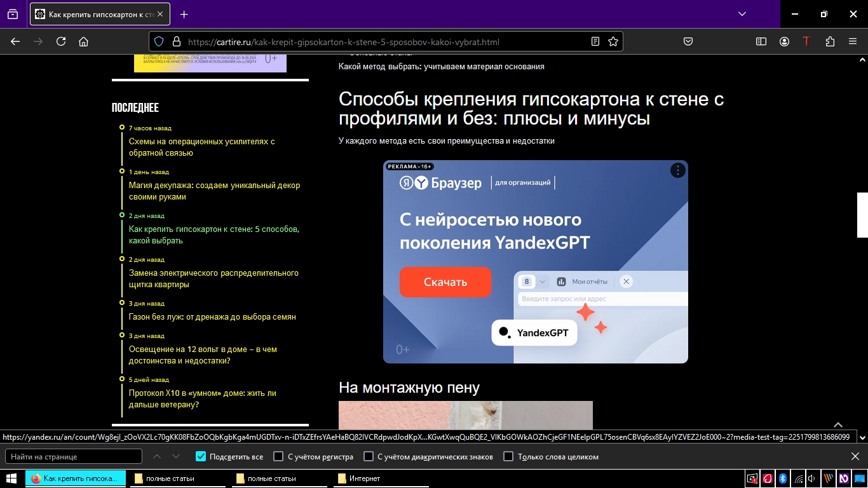Viewport: 868px width, 488px height.
Task: Enable 'Только слова целиком' checkbox
Action: point(508,456)
